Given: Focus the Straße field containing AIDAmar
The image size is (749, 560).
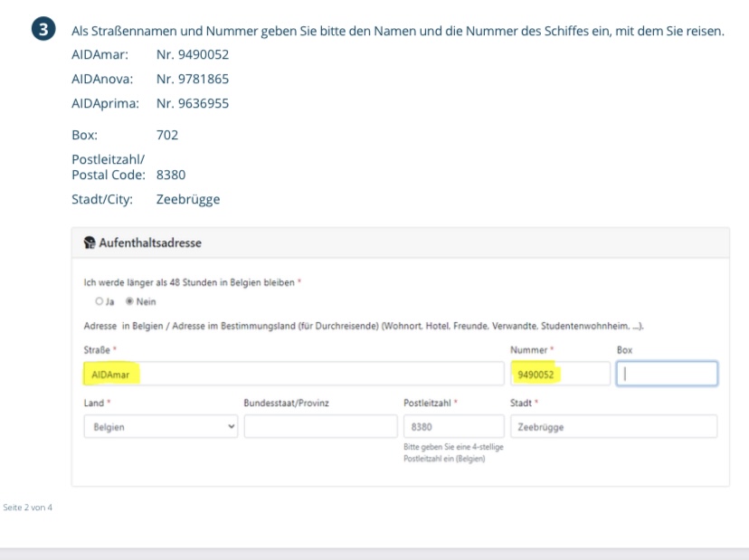Looking at the screenshot, I should [x=292, y=374].
